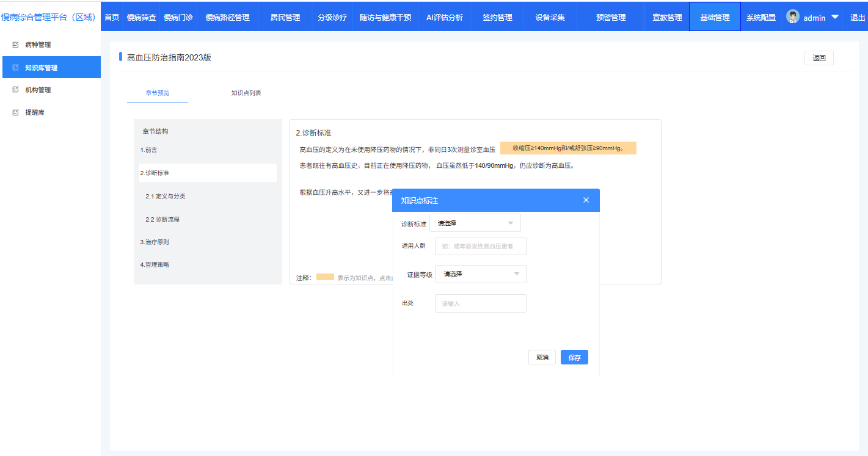Close the 知识点标注 dialog with X
The height and width of the screenshot is (456, 868).
[x=586, y=200]
